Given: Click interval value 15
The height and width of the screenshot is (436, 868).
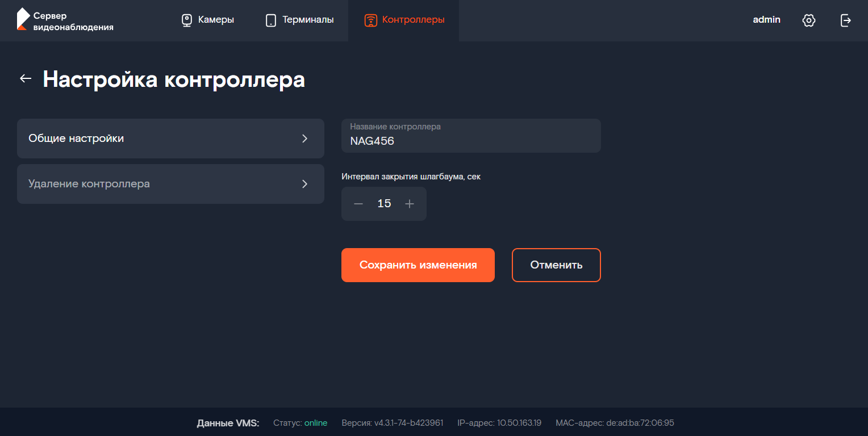Looking at the screenshot, I should [x=384, y=204].
